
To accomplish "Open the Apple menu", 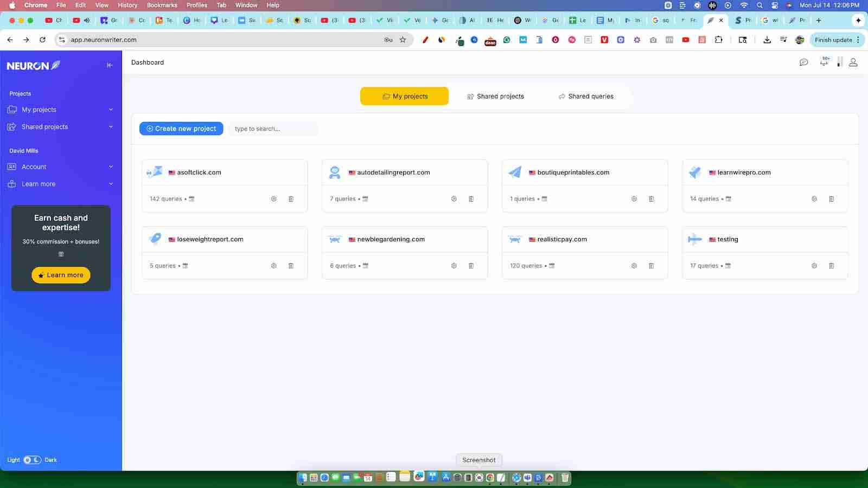I will [12, 5].
